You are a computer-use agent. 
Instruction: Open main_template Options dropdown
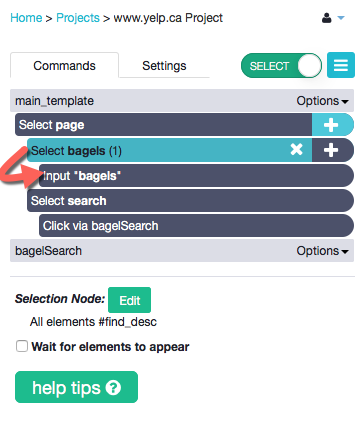point(322,101)
